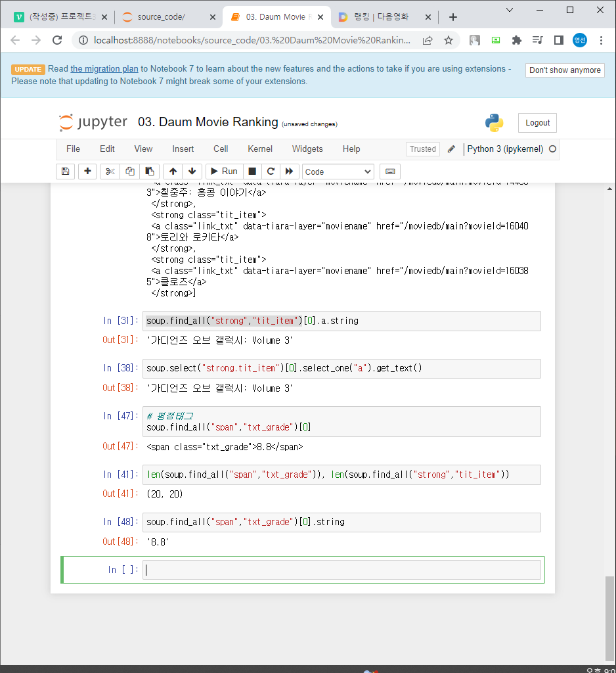
Task: Open the File menu
Action: (x=73, y=149)
